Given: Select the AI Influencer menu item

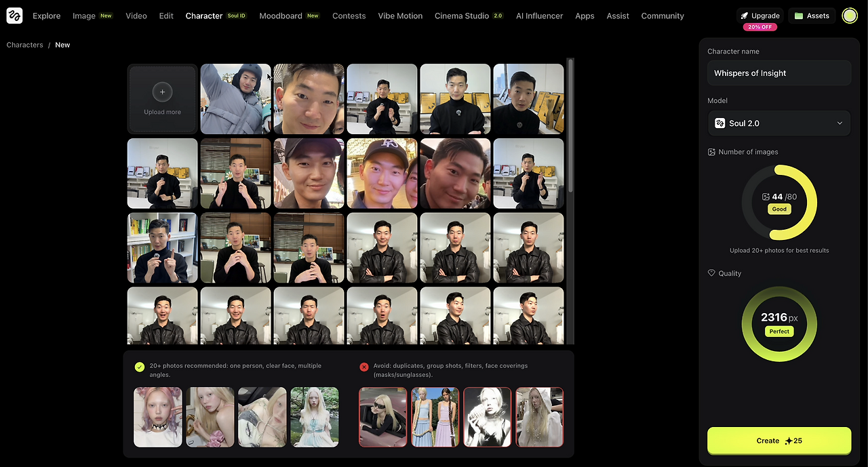Looking at the screenshot, I should [539, 15].
